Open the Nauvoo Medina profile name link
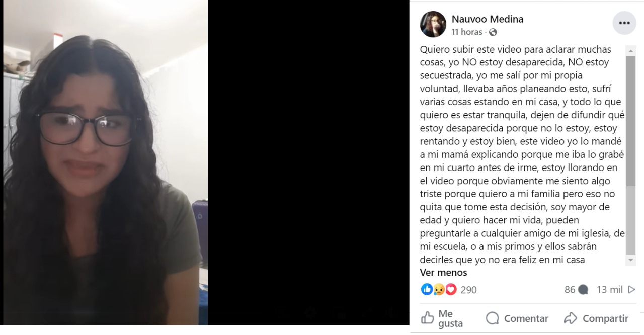Viewport: 644px width, 335px height. [x=488, y=19]
